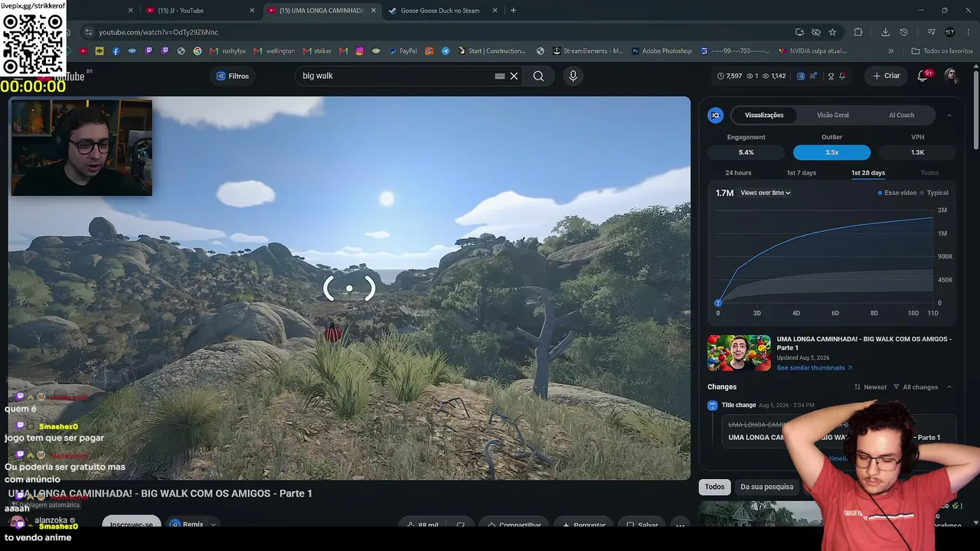The width and height of the screenshot is (980, 551).
Task: Open the account avatar menu
Action: [x=951, y=76]
